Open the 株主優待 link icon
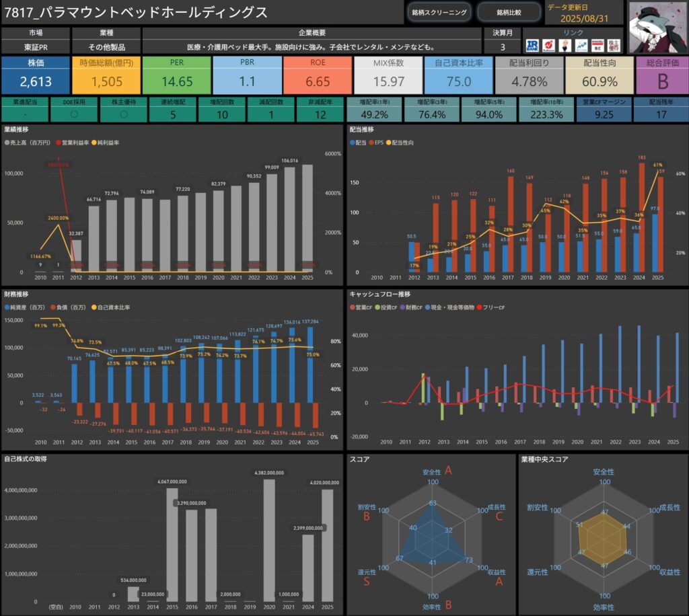Viewport: 689px width, 616px height. point(614,45)
